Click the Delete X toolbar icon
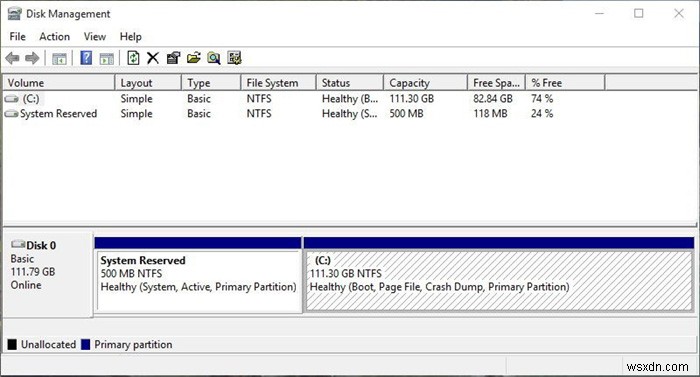The height and width of the screenshot is (377, 700). pyautogui.click(x=153, y=58)
